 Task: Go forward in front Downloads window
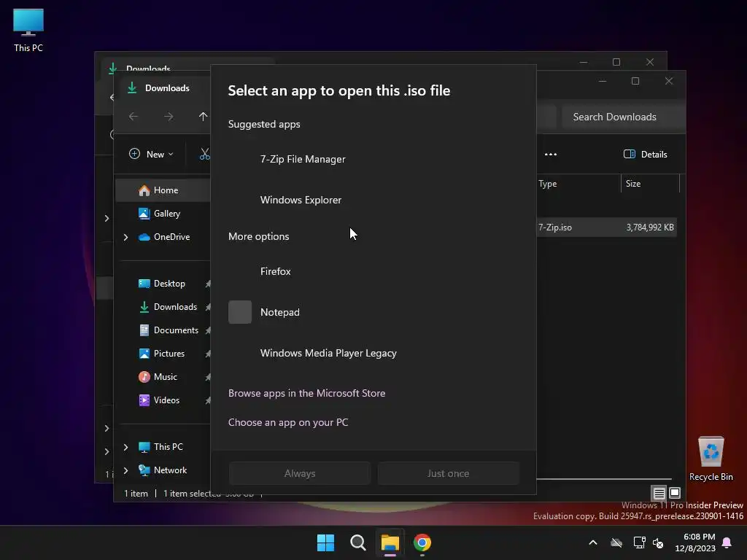pos(169,117)
